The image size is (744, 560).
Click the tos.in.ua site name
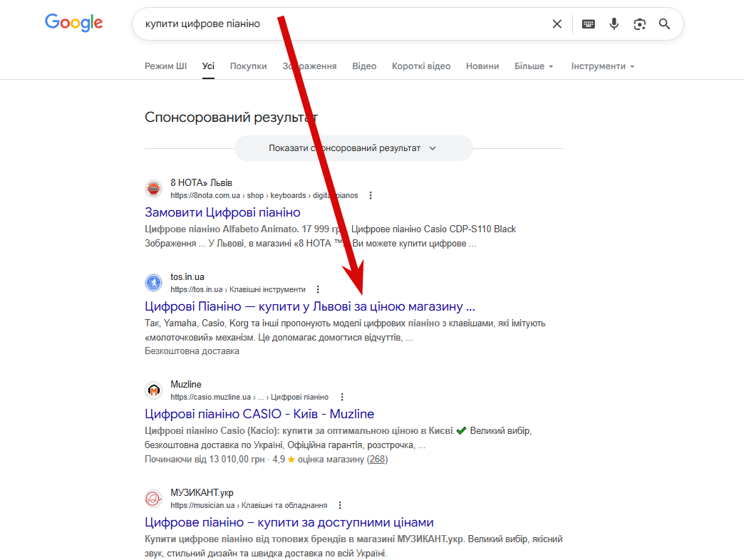coord(187,276)
